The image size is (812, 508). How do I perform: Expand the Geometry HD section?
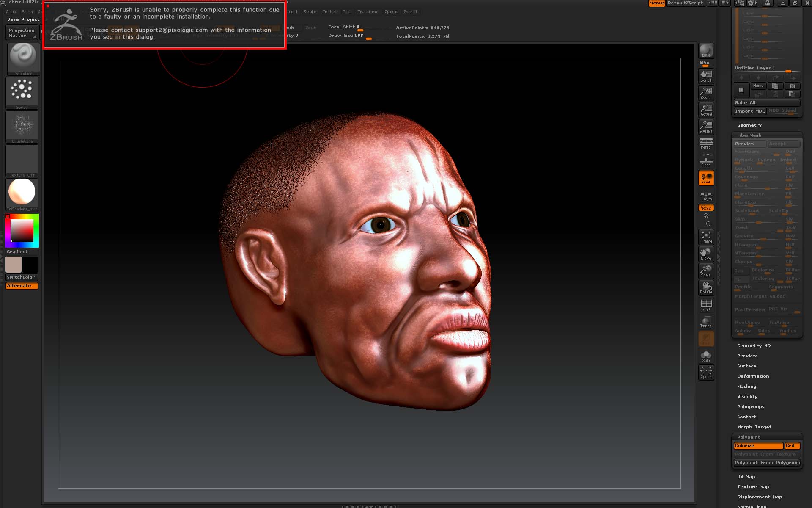pos(753,345)
